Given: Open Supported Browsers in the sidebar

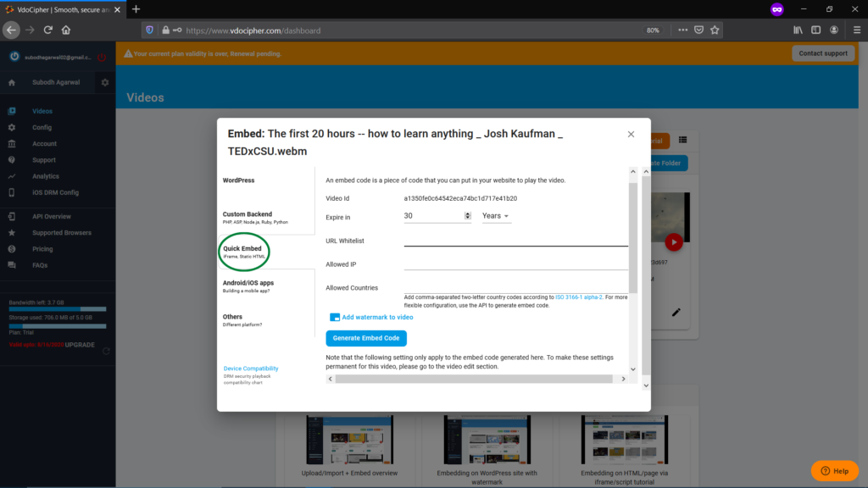Looking at the screenshot, I should click(61, 233).
